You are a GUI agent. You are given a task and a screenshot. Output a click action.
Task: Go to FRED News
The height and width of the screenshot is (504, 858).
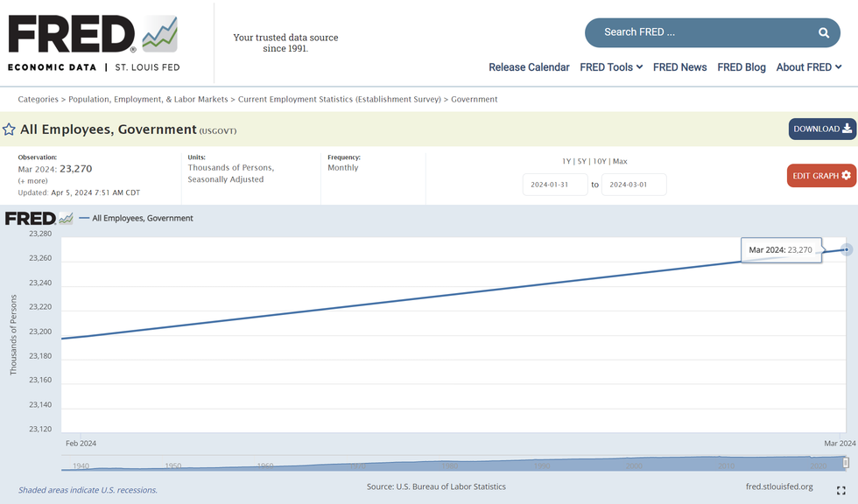679,67
